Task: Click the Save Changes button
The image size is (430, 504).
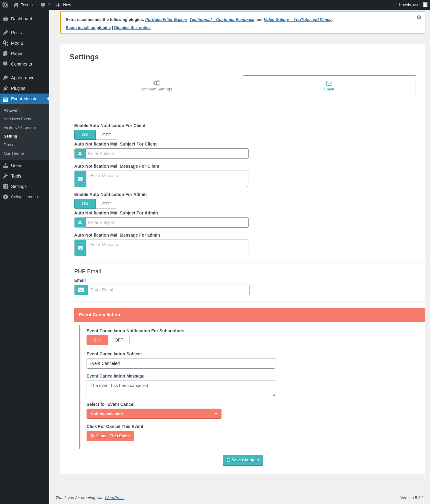Action: pos(243,460)
